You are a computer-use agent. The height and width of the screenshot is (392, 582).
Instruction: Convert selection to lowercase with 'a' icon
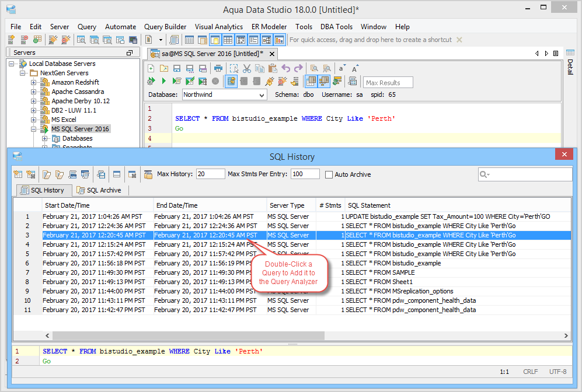click(342, 69)
